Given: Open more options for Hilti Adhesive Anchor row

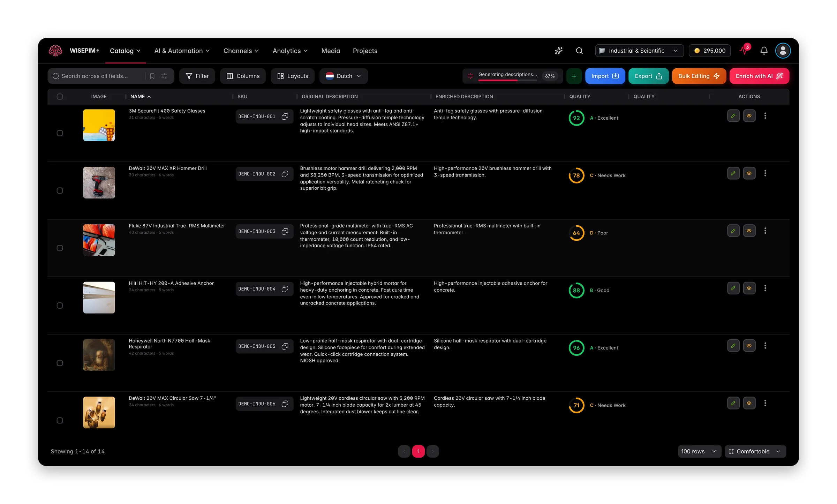Looking at the screenshot, I should click(765, 288).
